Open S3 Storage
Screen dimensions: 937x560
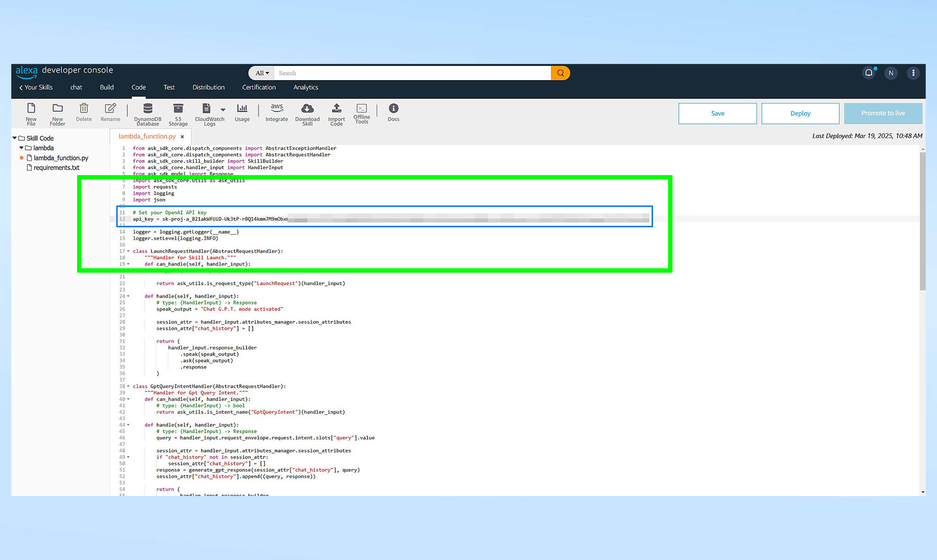pyautogui.click(x=178, y=113)
